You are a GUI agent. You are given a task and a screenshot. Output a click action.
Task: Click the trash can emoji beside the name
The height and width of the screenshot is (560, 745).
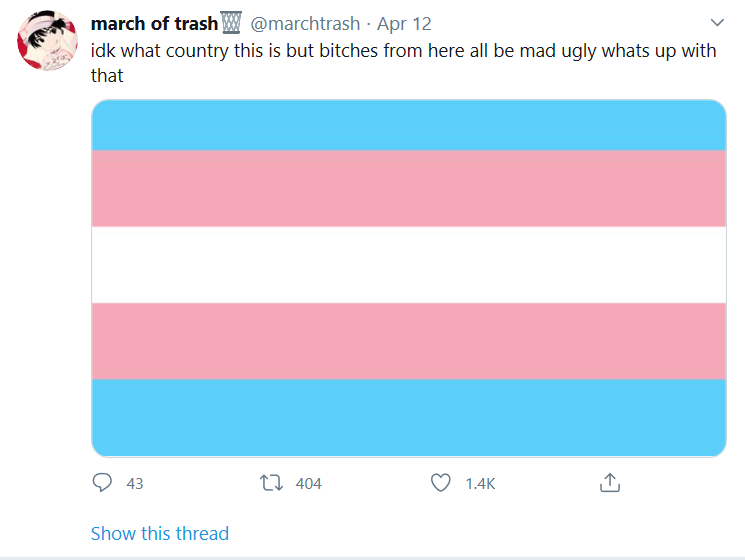coord(231,24)
